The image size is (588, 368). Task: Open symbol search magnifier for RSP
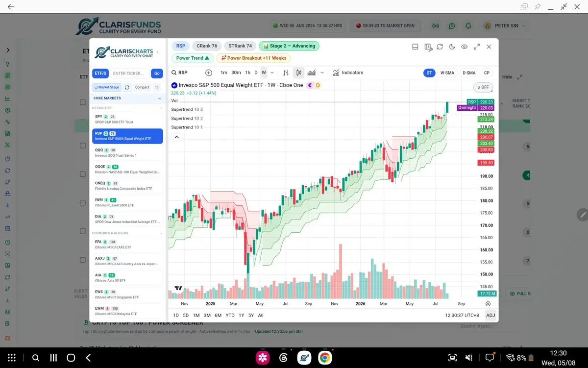coord(174,73)
